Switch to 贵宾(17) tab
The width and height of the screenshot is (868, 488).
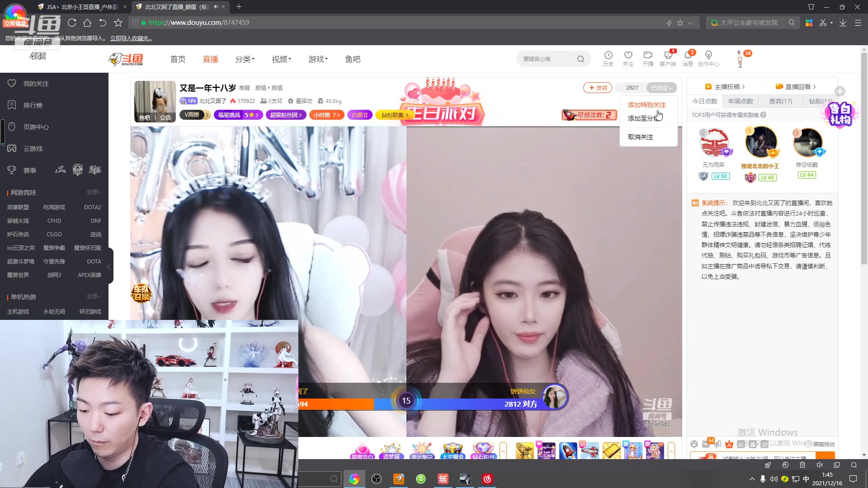point(780,101)
